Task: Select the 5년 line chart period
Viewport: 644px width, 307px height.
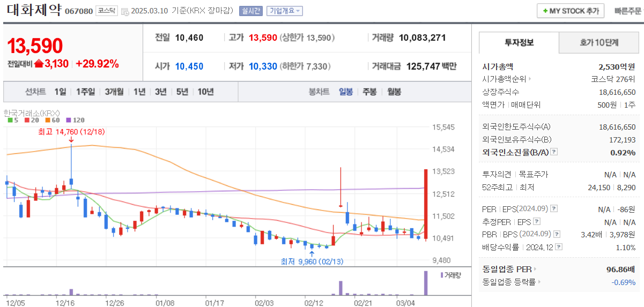Action: [x=182, y=92]
